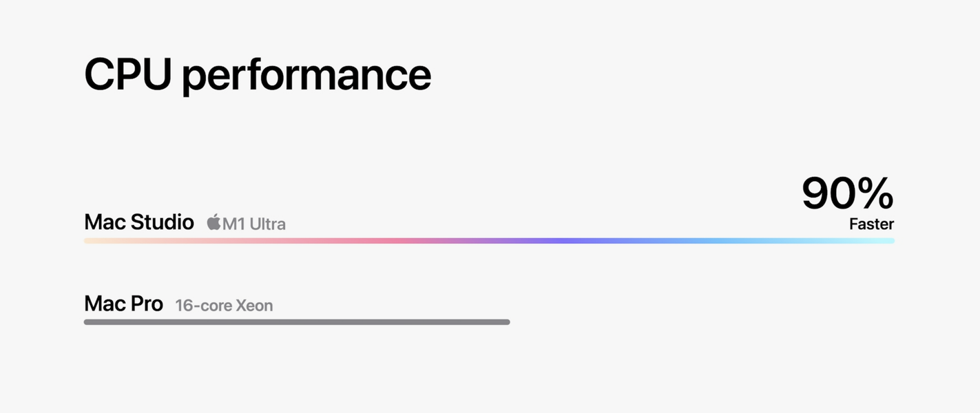980x413 pixels.
Task: Click the "M1 Ultra" chip text
Action: coord(253,224)
